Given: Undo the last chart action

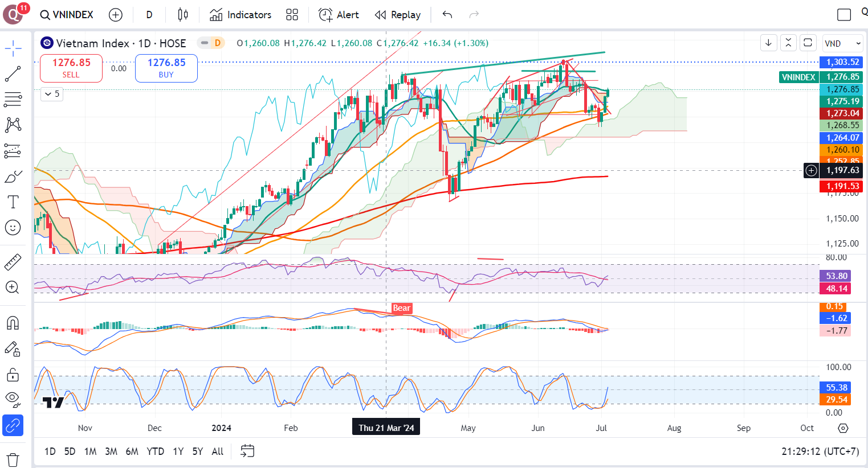Looking at the screenshot, I should [447, 15].
